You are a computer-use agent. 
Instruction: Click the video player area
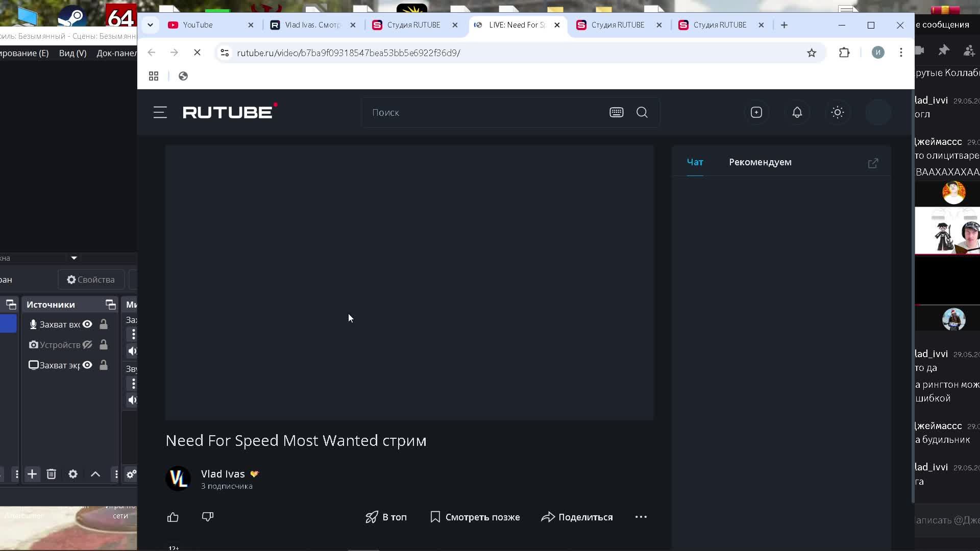pyautogui.click(x=409, y=282)
